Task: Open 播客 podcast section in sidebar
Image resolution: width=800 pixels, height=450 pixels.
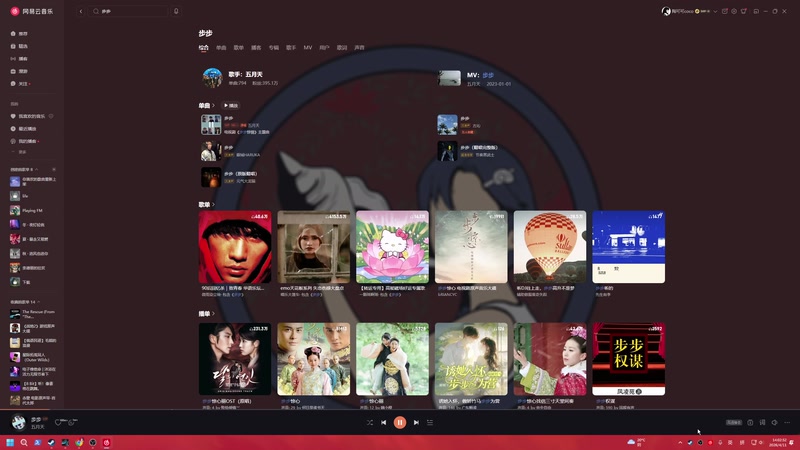Action: point(19,59)
